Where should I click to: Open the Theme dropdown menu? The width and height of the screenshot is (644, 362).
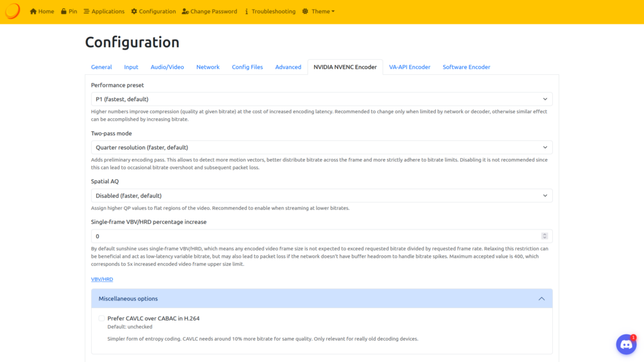319,11
